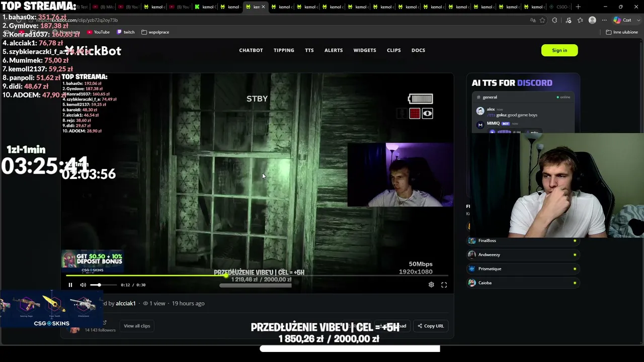The height and width of the screenshot is (362, 644).
Task: Open a new browser tab
Action: 578,7
